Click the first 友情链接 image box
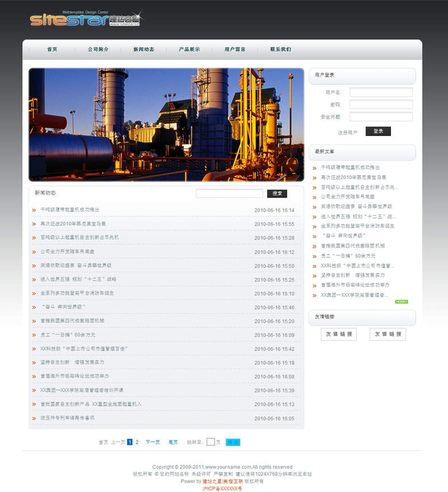The width and height of the screenshot is (448, 492). click(339, 334)
